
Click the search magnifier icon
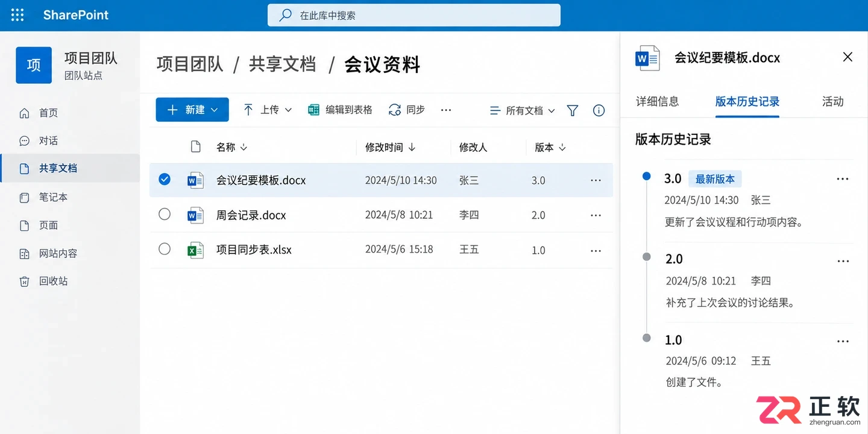[x=286, y=15]
